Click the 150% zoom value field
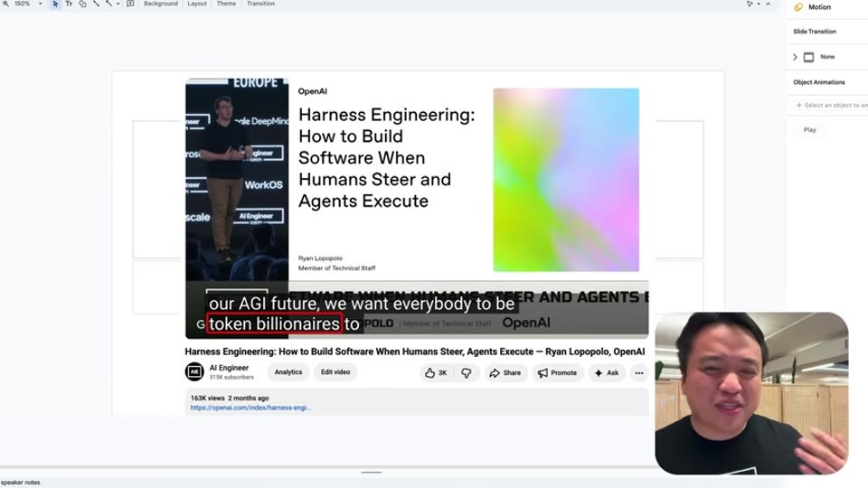The width and height of the screenshot is (868, 488). 23,4
